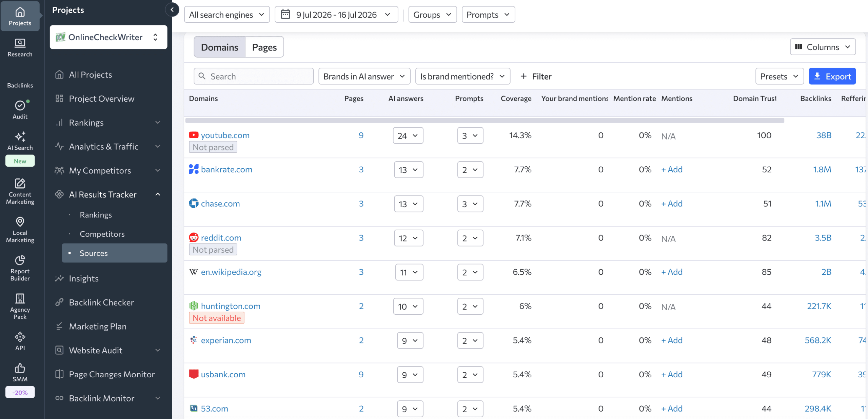Open All search engines dropdown
The height and width of the screenshot is (419, 868).
(x=227, y=15)
